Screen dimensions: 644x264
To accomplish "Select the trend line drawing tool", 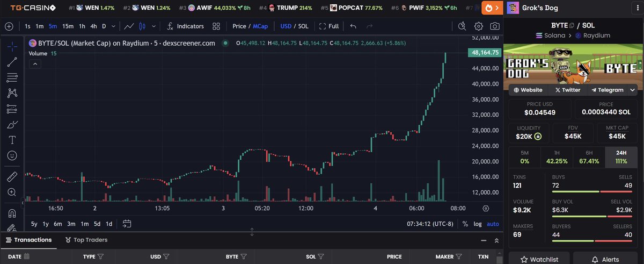I will (x=12, y=62).
